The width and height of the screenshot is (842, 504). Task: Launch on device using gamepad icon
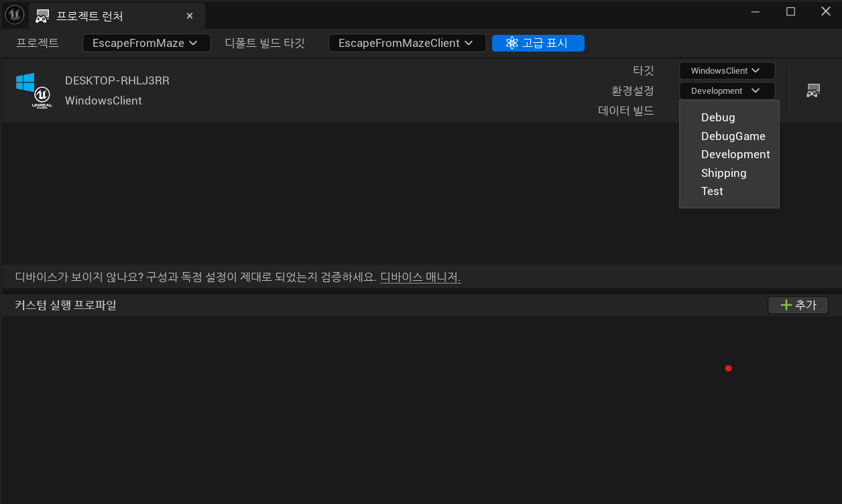(x=813, y=90)
